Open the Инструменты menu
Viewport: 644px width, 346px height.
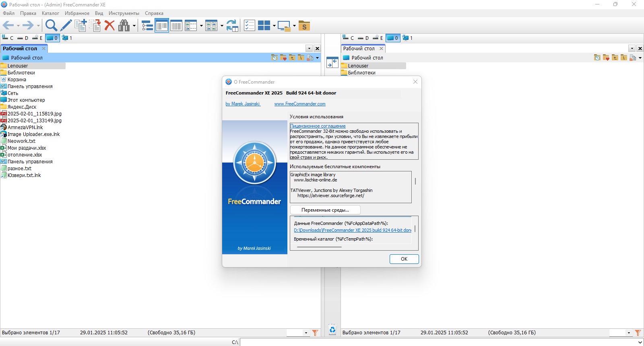124,13
